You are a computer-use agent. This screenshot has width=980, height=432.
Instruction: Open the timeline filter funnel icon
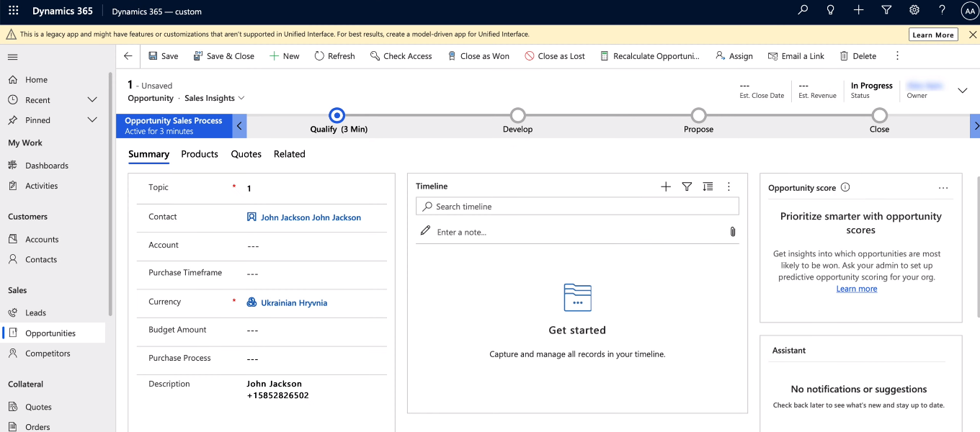pos(687,186)
